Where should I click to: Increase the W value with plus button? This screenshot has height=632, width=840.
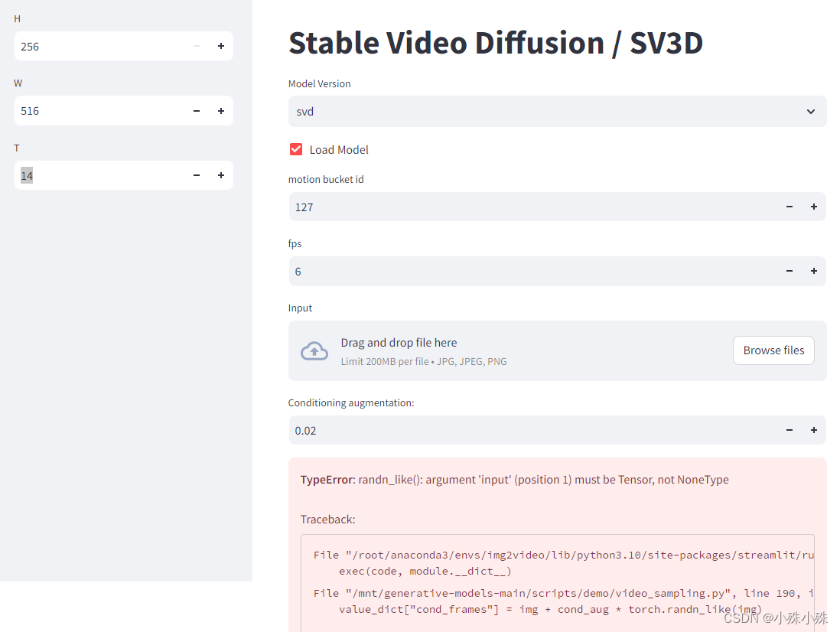(x=221, y=111)
